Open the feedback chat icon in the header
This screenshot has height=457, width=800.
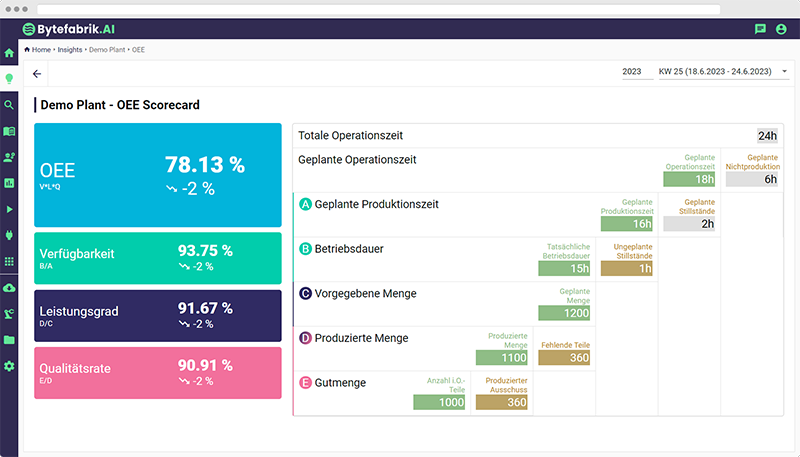760,30
